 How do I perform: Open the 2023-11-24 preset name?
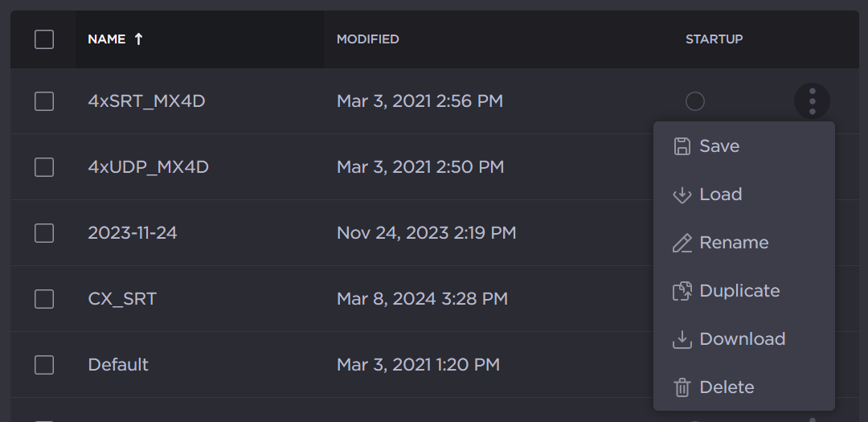133,233
